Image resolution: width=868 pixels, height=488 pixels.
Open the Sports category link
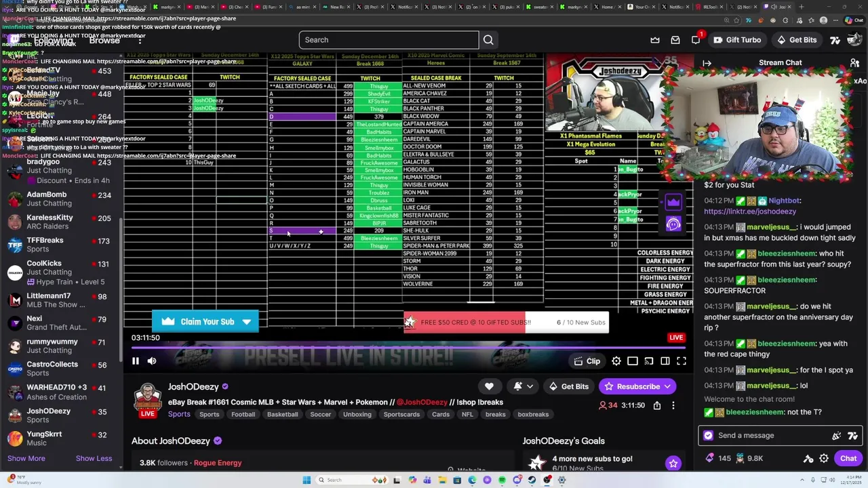pos(179,414)
